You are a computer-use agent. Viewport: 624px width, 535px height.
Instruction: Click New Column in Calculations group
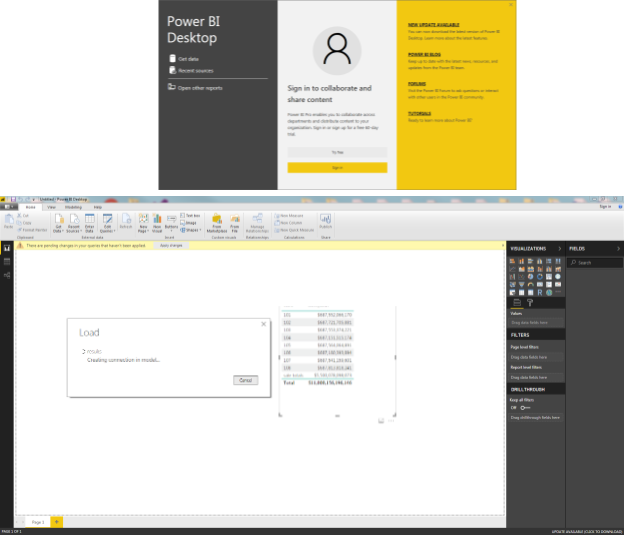pyautogui.click(x=288, y=223)
